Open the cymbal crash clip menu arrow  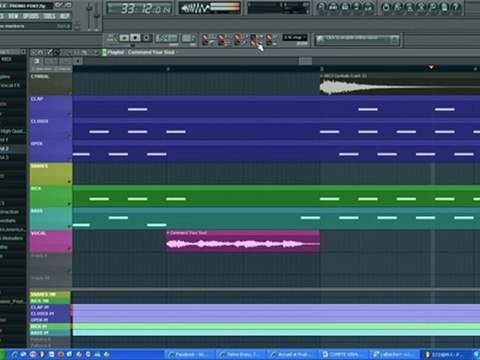[322, 76]
